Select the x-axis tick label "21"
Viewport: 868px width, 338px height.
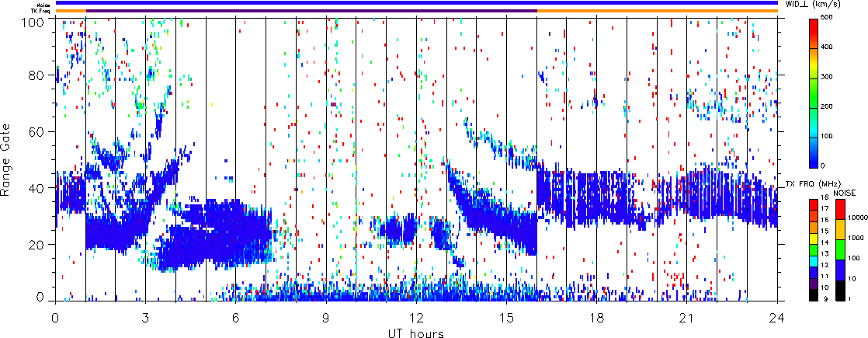click(687, 318)
